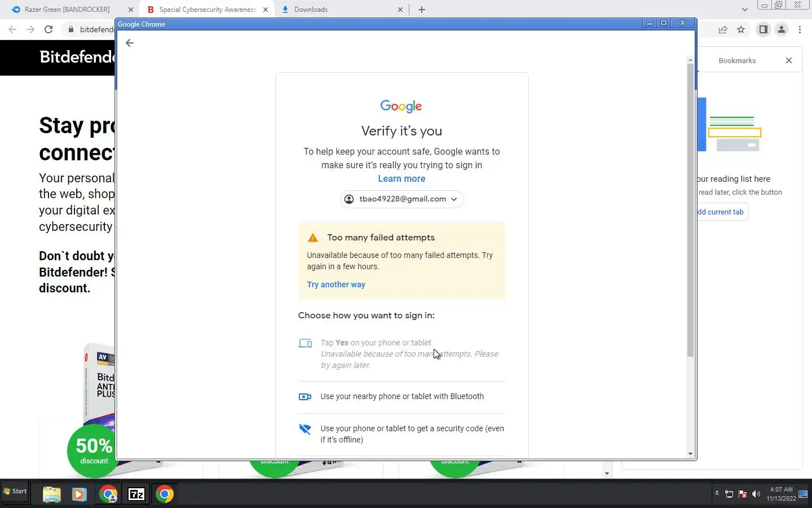Open the media player taskbar icon
812x508 pixels.
79,494
